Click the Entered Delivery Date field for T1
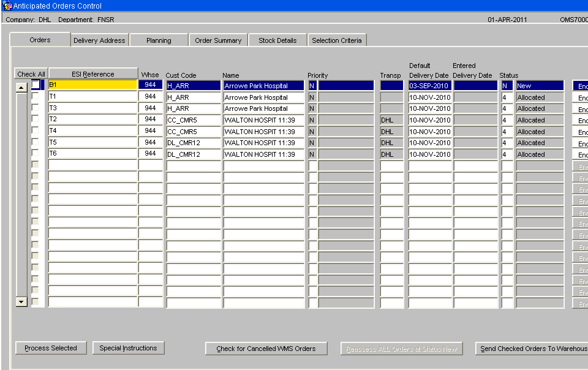588x370 pixels. pos(475,97)
